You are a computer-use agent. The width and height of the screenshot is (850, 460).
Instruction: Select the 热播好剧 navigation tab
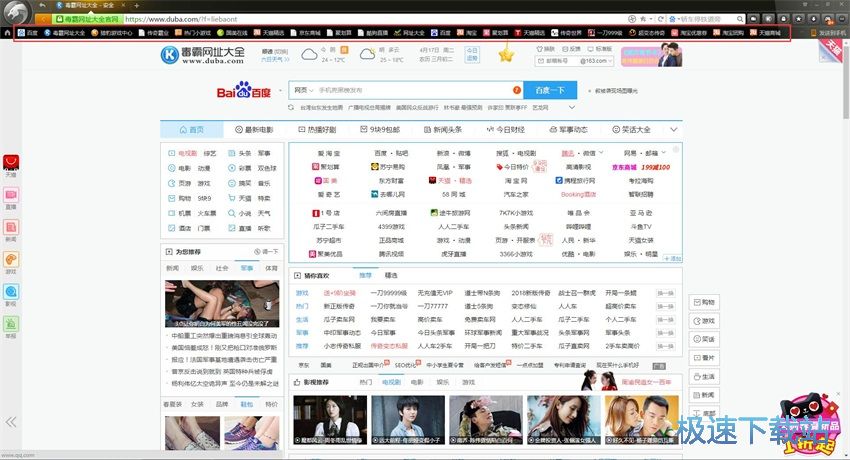coord(317,129)
